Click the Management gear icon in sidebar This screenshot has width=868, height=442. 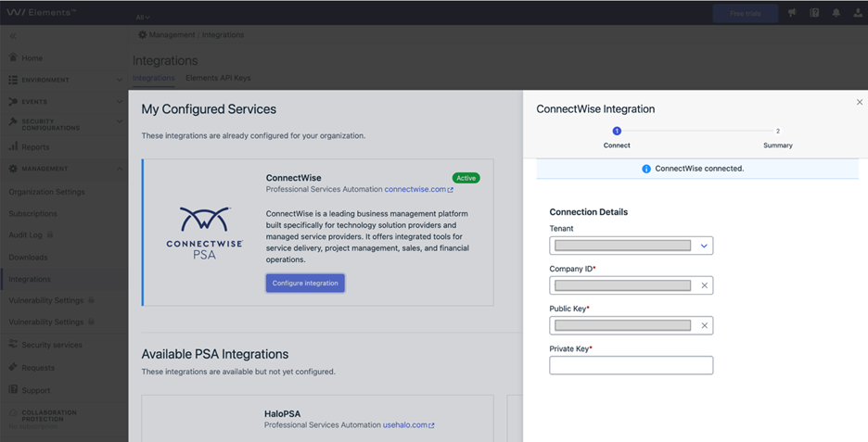13,169
